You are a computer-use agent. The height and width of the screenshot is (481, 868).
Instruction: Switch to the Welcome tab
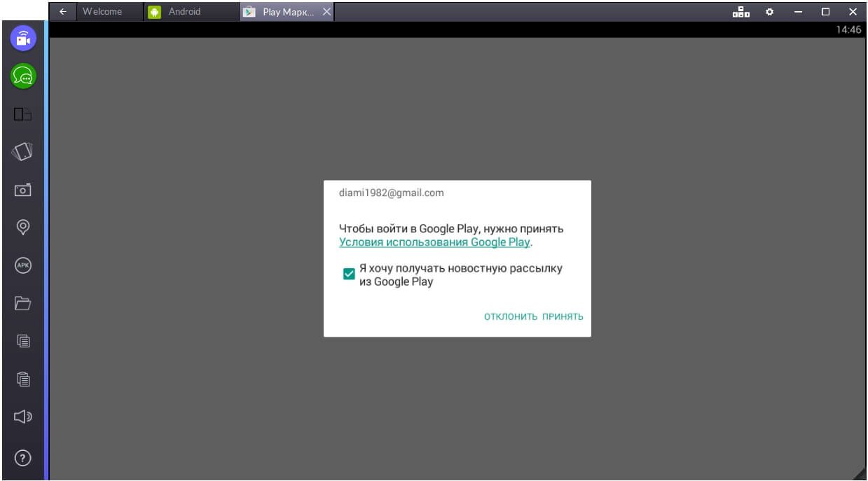point(102,11)
